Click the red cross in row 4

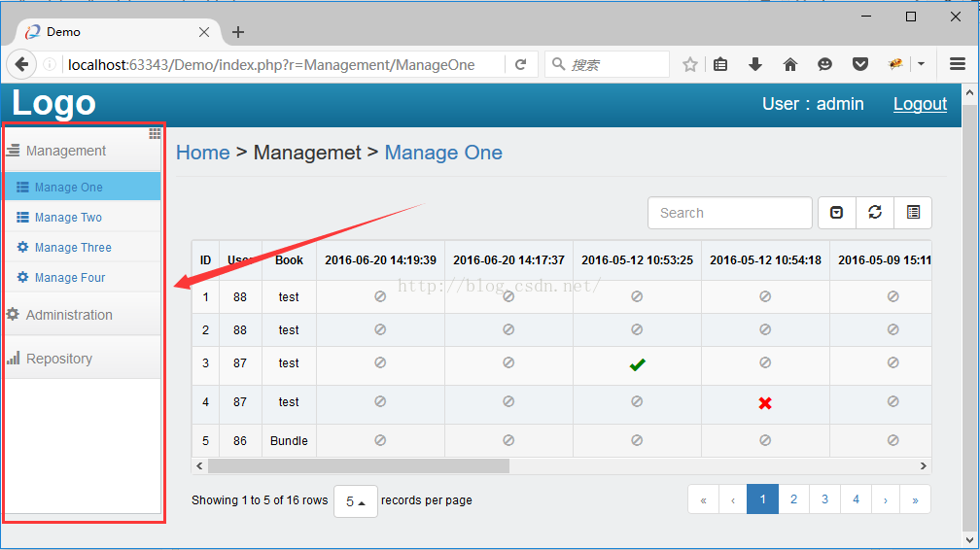765,403
